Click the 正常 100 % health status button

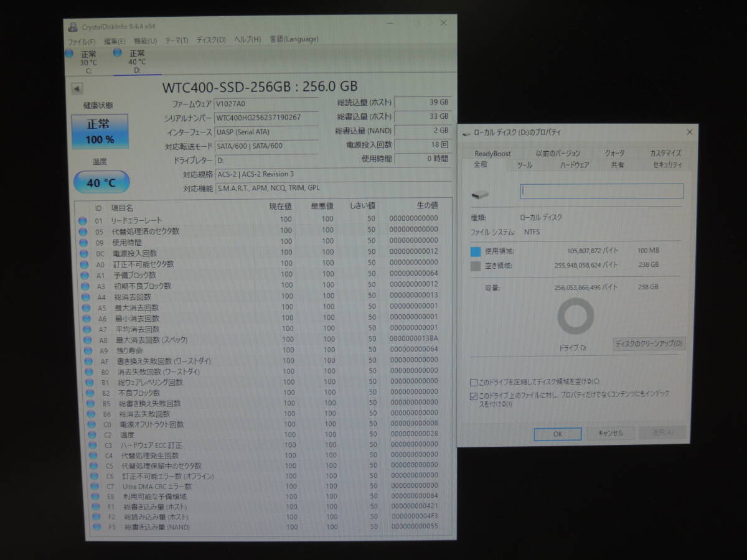pyautogui.click(x=100, y=131)
